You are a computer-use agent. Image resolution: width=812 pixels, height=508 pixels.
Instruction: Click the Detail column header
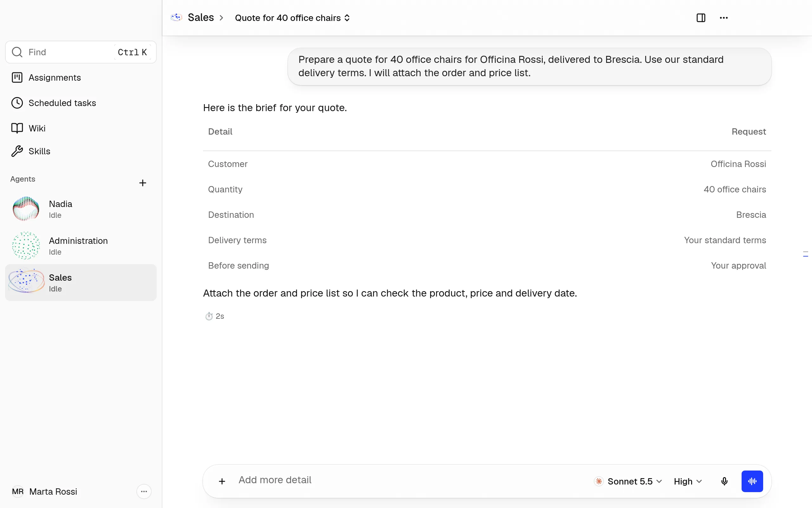tap(220, 132)
